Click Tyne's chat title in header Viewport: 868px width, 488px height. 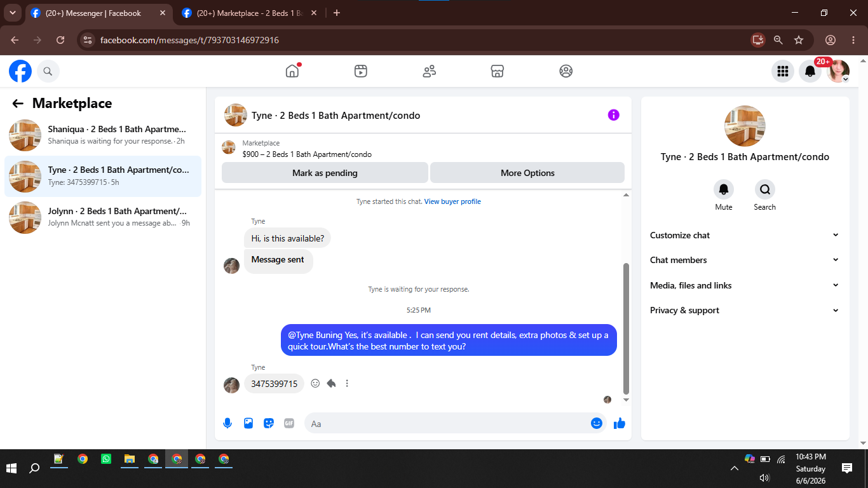pyautogui.click(x=336, y=116)
